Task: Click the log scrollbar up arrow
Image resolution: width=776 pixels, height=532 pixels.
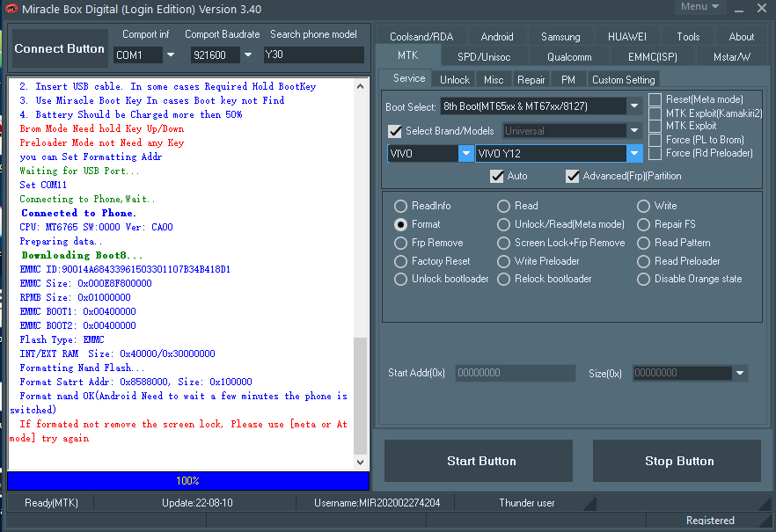Action: click(x=361, y=86)
